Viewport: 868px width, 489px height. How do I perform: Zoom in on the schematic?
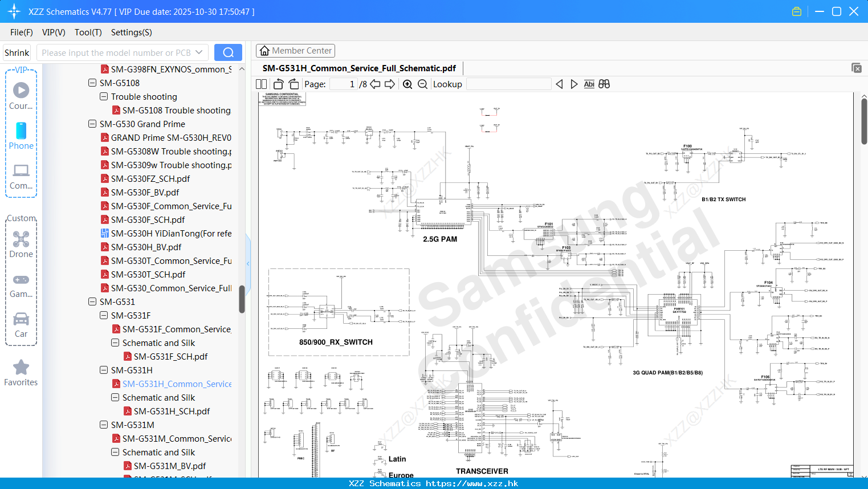pos(407,84)
